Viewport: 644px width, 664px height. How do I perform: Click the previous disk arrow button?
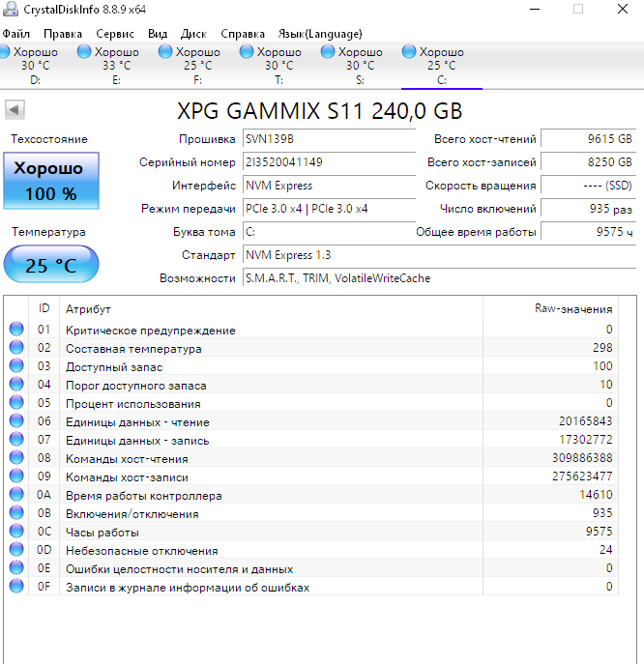click(15, 110)
